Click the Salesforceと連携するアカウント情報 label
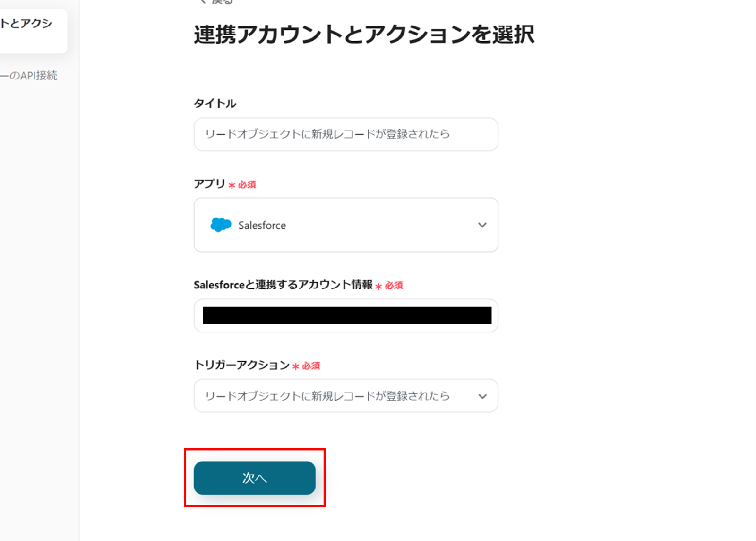The width and height of the screenshot is (756, 541). pyautogui.click(x=283, y=285)
